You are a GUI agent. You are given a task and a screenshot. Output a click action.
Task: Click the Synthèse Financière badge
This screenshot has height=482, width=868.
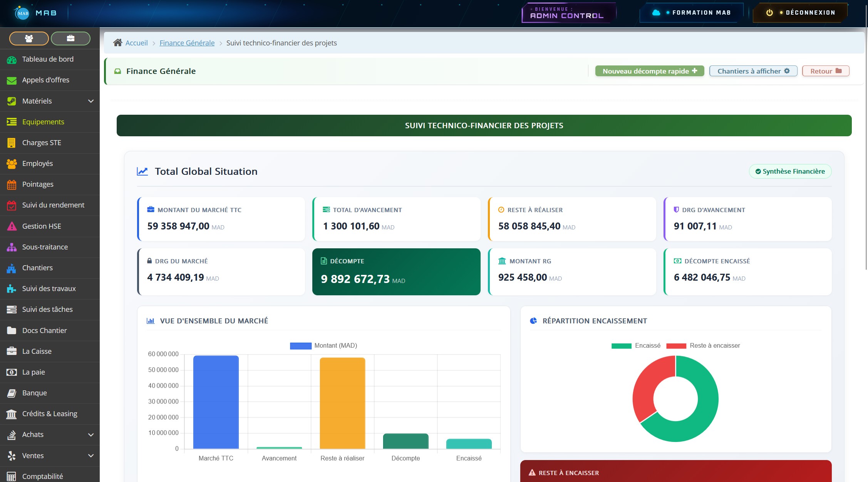(x=790, y=171)
